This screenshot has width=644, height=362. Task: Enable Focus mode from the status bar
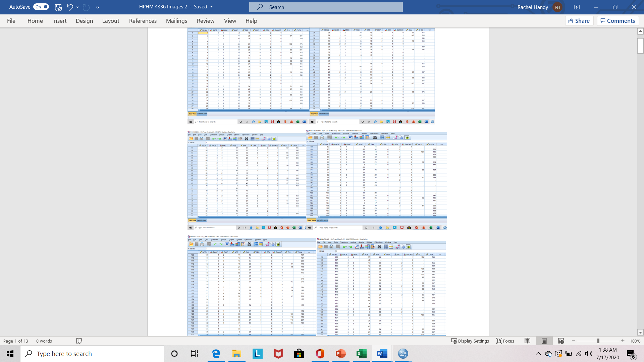click(505, 341)
